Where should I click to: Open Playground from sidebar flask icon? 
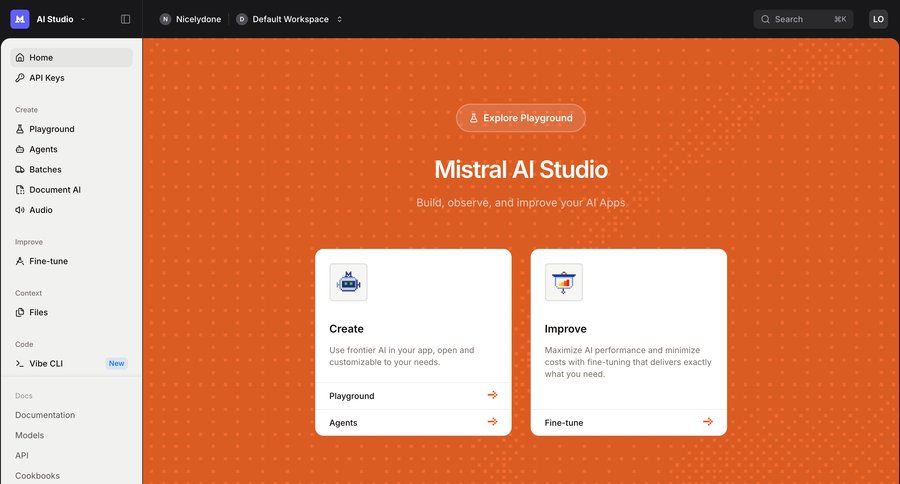point(20,129)
